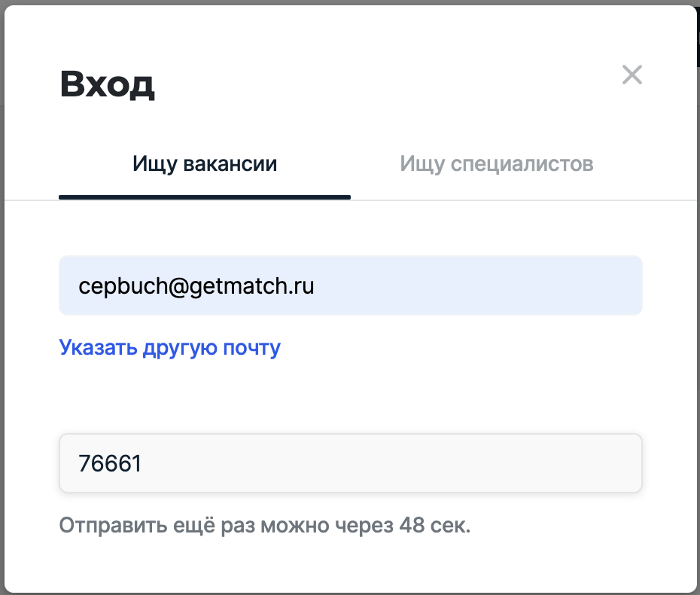Switch to the Ищу специалистов tab
This screenshot has width=700, height=595.
[x=497, y=164]
